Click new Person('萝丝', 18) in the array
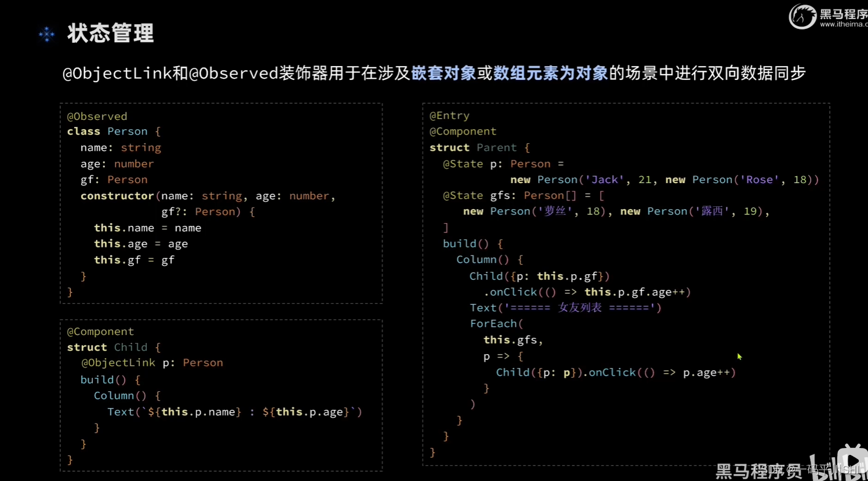 pyautogui.click(x=534, y=212)
